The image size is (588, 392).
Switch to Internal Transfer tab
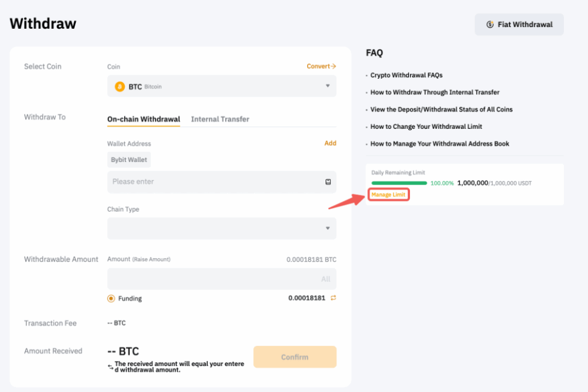point(220,119)
